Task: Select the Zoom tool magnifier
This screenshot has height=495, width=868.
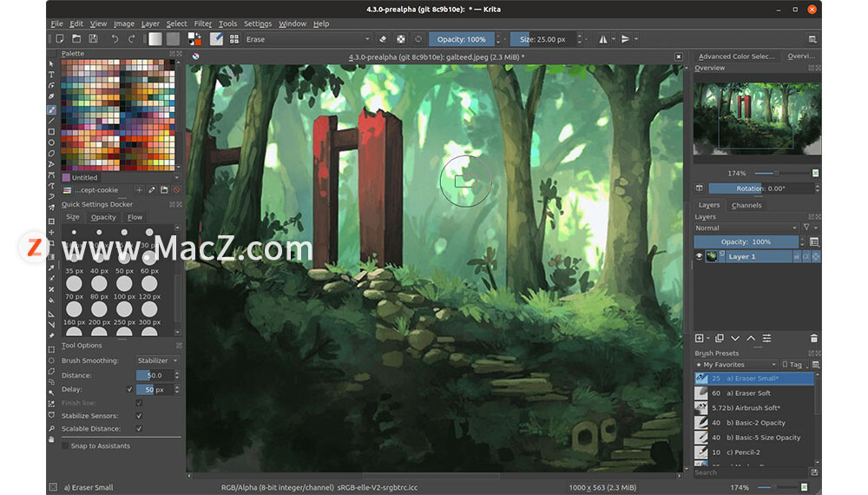Action: (x=51, y=428)
